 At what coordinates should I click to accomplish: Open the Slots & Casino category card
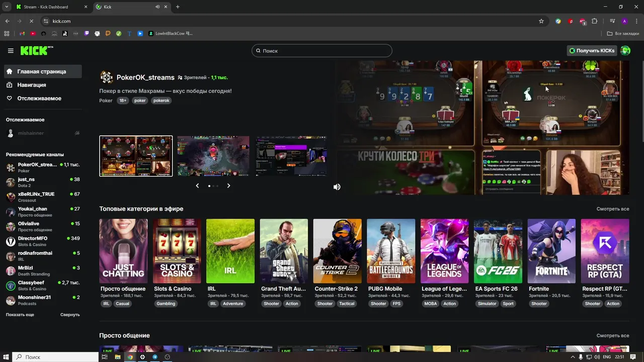point(177,251)
